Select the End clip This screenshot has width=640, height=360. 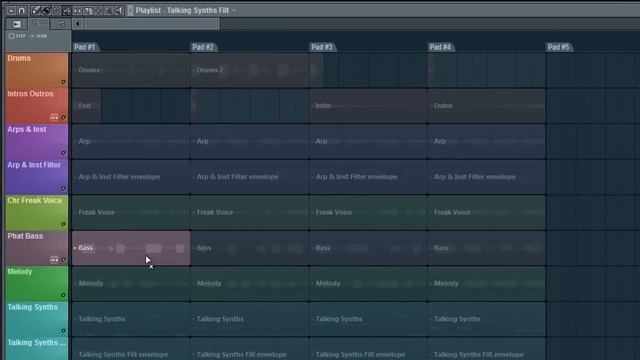click(87, 106)
